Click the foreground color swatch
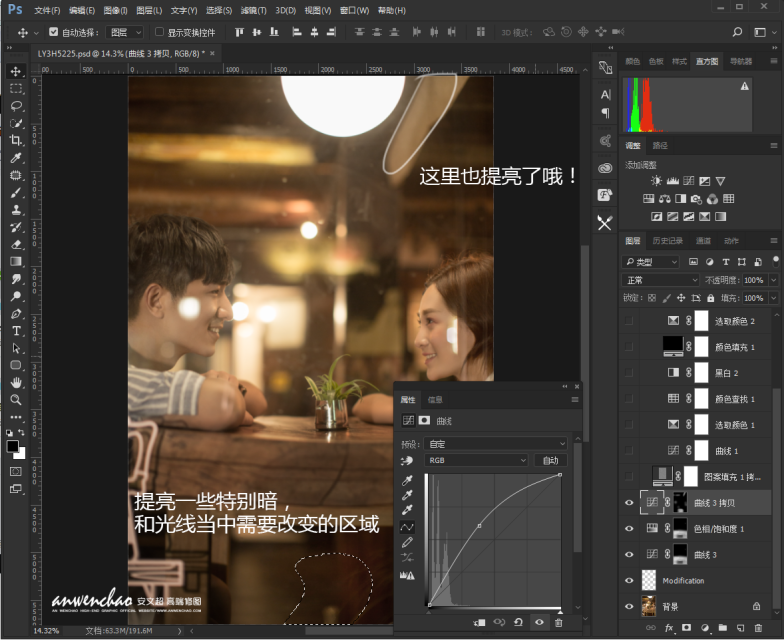Screen dimensions: 784x640 12,446
